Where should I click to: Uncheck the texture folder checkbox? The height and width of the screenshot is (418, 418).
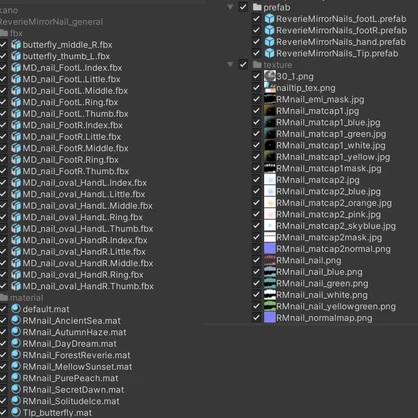click(243, 64)
